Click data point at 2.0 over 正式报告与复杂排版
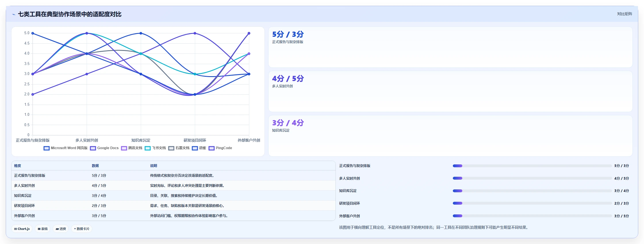The height and width of the screenshot is (244, 644). [33, 94]
